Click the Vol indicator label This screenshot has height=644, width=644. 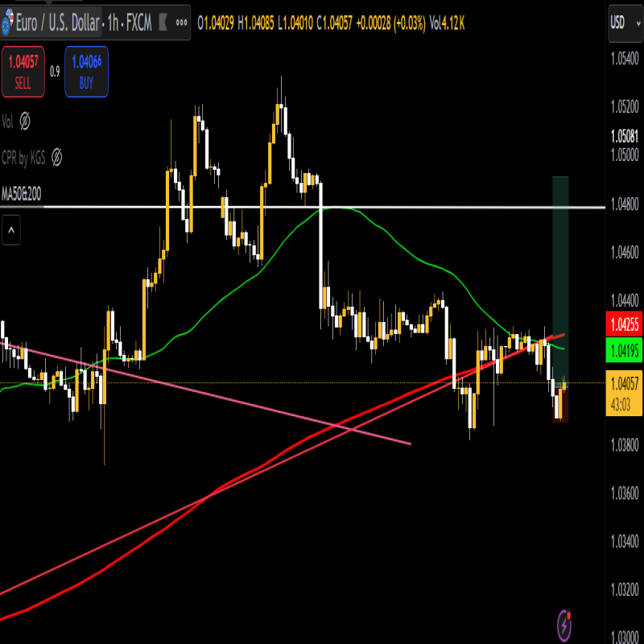[x=8, y=122]
